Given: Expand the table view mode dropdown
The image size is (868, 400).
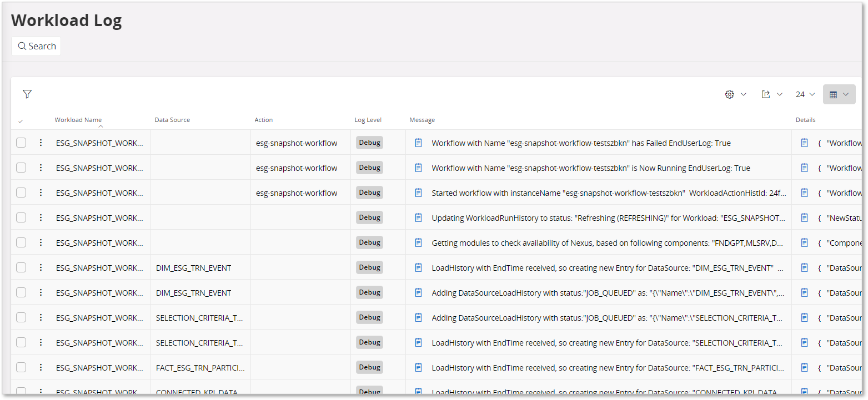Looking at the screenshot, I should tap(839, 94).
